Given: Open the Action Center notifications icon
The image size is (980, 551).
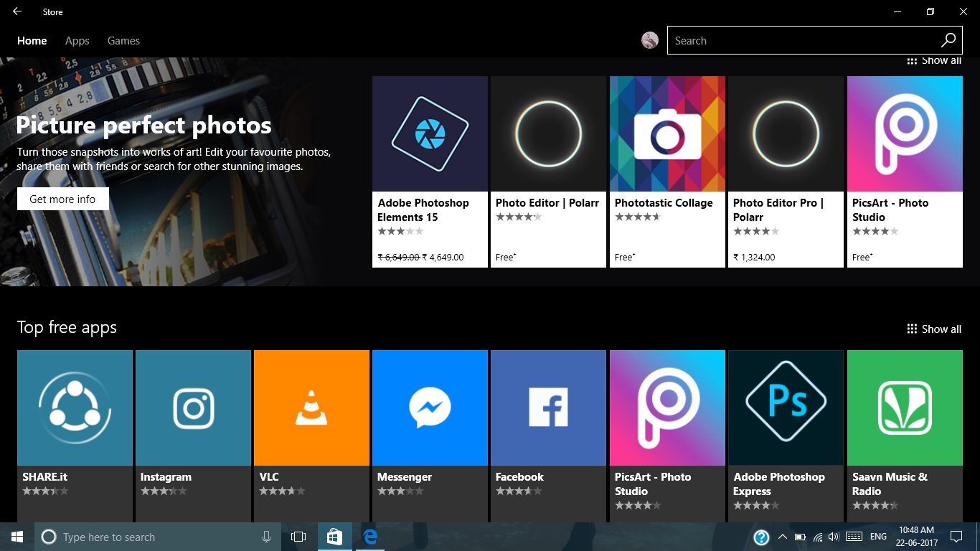Looking at the screenshot, I should click(x=956, y=537).
